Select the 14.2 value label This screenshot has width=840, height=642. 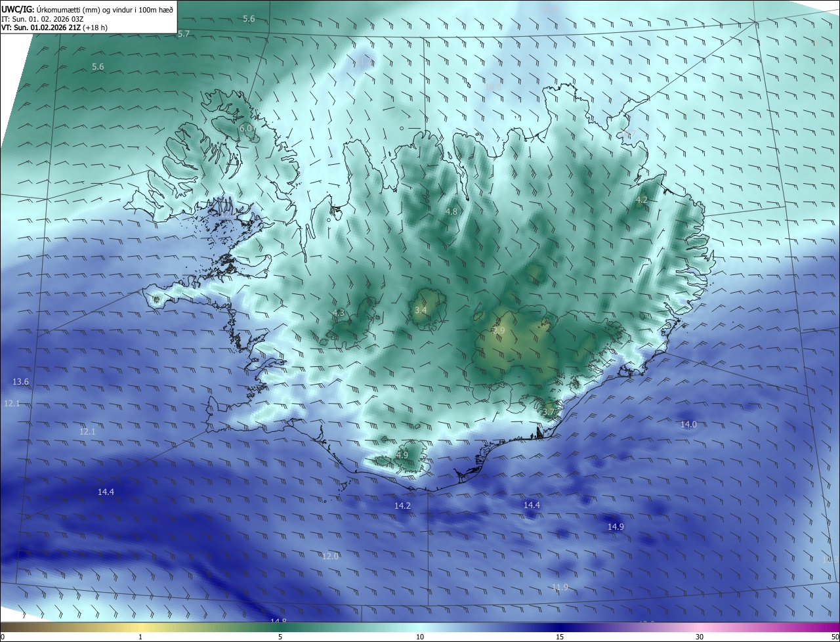click(402, 505)
